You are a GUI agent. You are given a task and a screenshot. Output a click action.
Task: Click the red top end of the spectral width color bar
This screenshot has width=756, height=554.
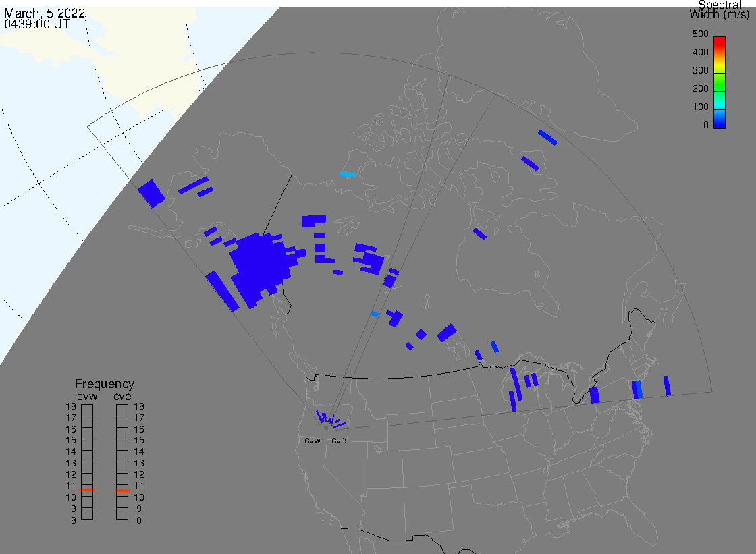tap(720, 42)
